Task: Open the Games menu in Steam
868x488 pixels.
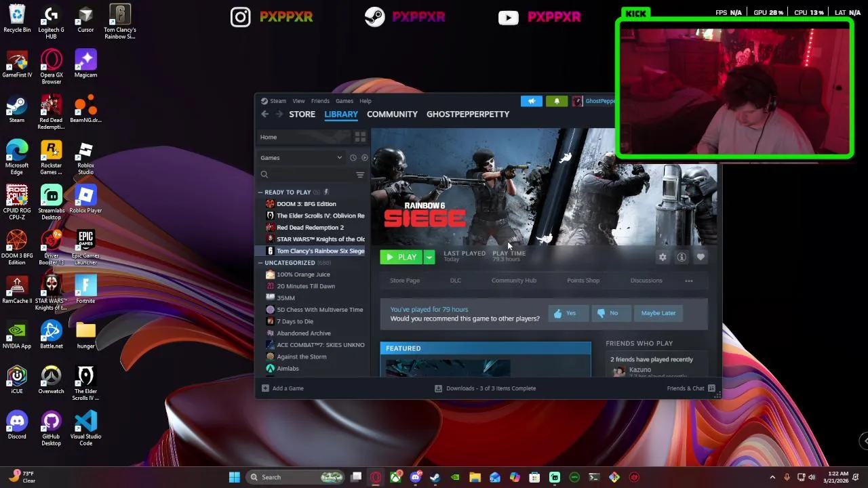Action: [344, 101]
